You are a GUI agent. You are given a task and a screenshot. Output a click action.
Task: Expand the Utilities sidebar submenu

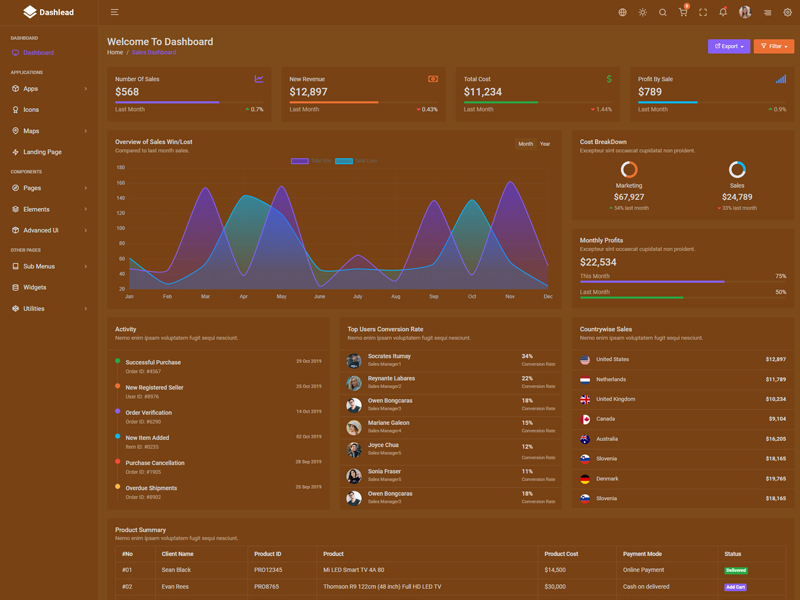49,309
